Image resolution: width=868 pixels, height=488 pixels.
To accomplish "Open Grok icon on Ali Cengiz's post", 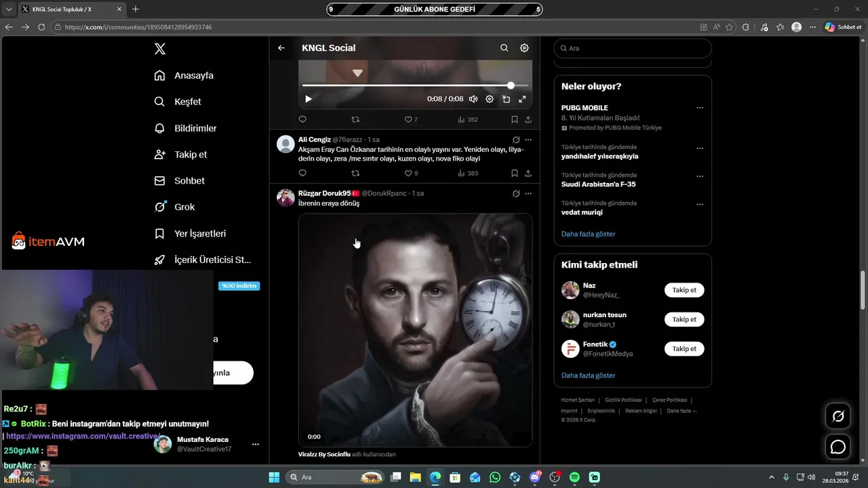I will (516, 140).
